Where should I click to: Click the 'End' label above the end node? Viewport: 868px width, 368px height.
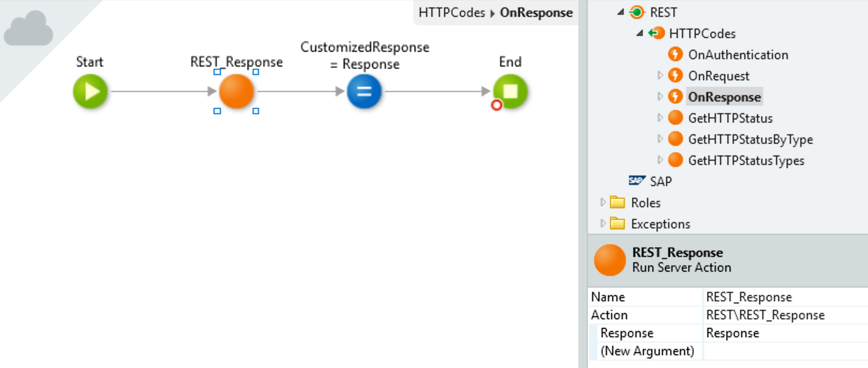point(510,62)
